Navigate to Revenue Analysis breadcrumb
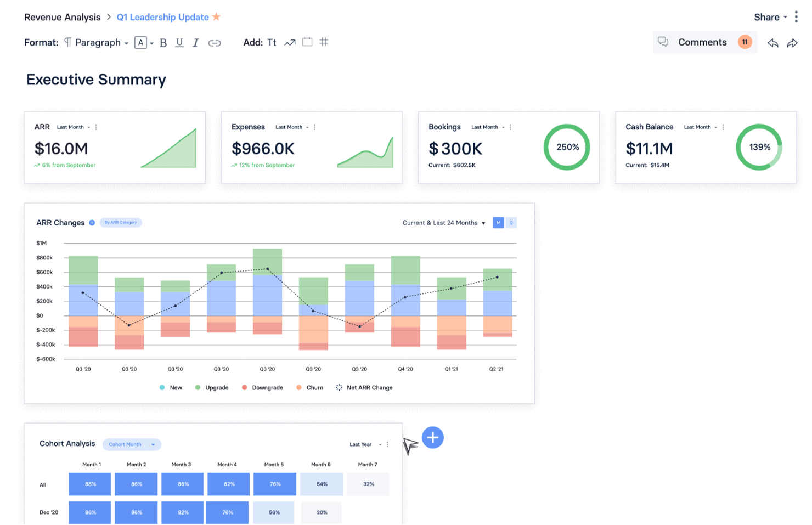Screen dimensions: 812x525 click(x=62, y=17)
